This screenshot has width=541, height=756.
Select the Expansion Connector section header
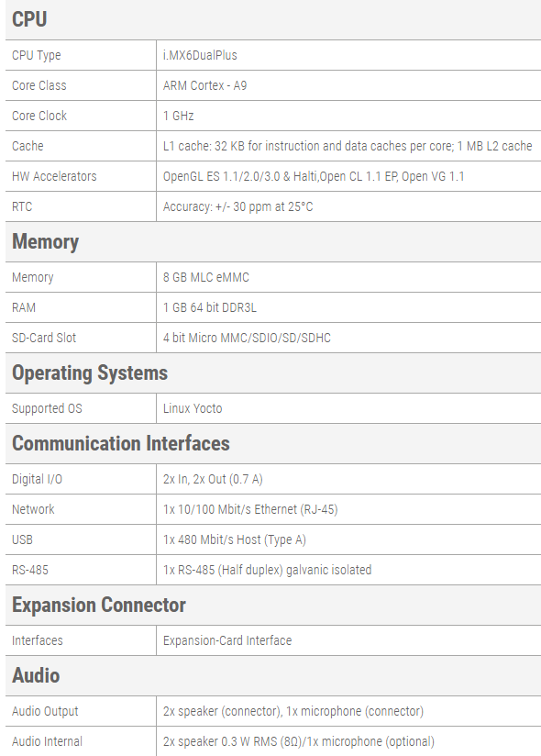click(99, 606)
